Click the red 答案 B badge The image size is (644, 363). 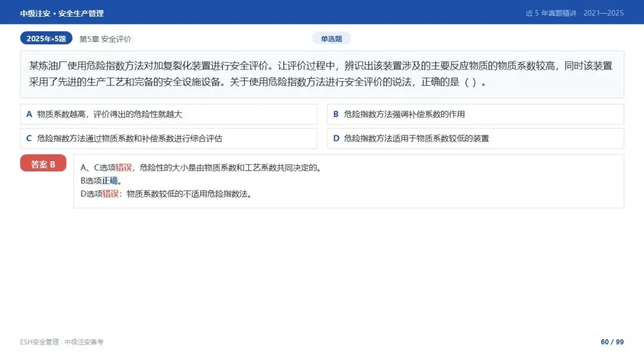pyautogui.click(x=43, y=163)
